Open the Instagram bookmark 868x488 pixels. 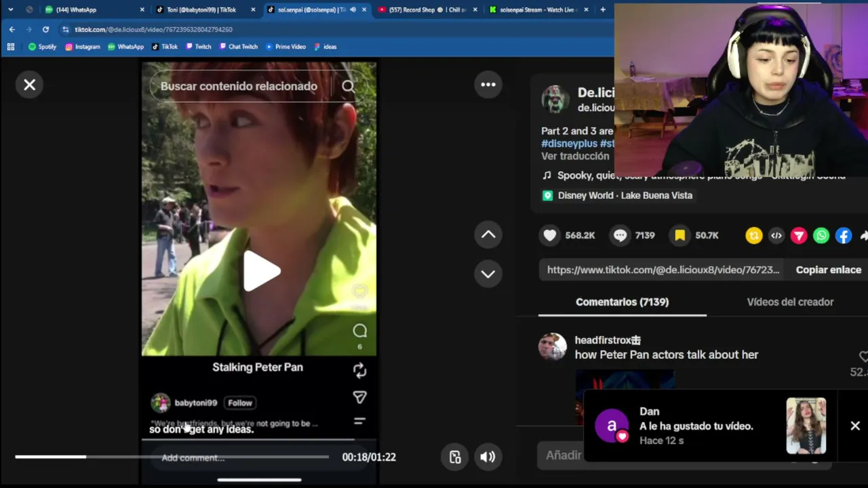[x=83, y=47]
